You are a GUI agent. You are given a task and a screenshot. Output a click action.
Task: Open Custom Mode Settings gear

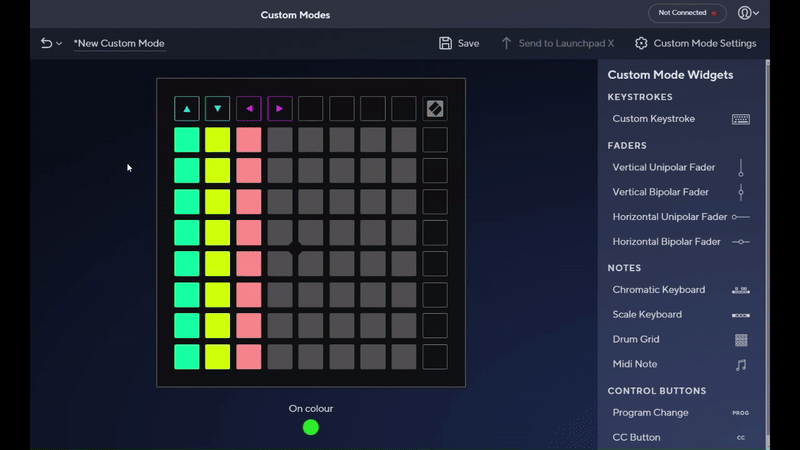[x=642, y=43]
